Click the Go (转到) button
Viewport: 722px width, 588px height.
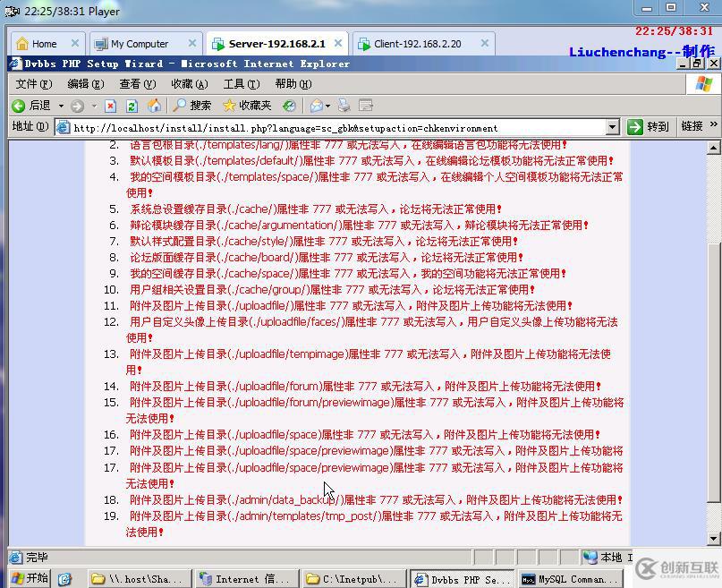648,126
